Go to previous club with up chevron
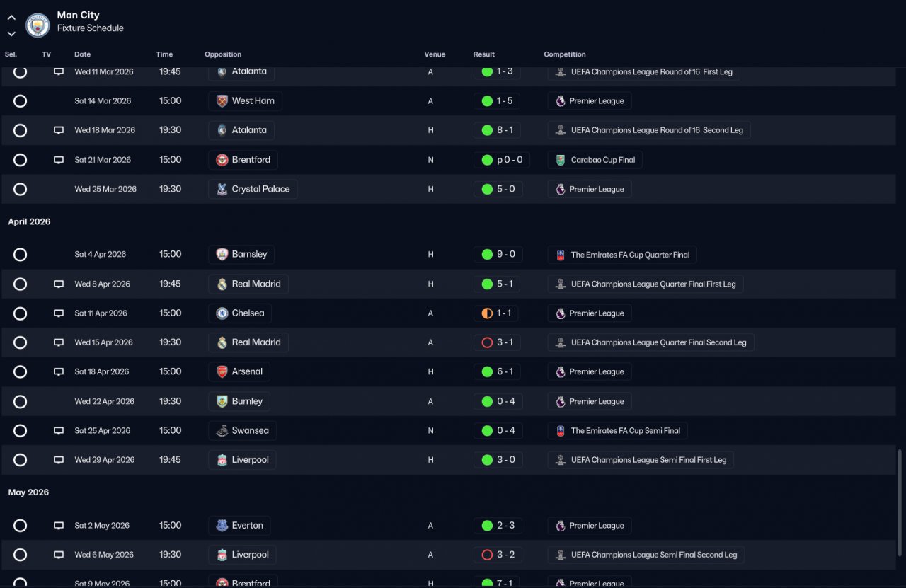 tap(11, 18)
